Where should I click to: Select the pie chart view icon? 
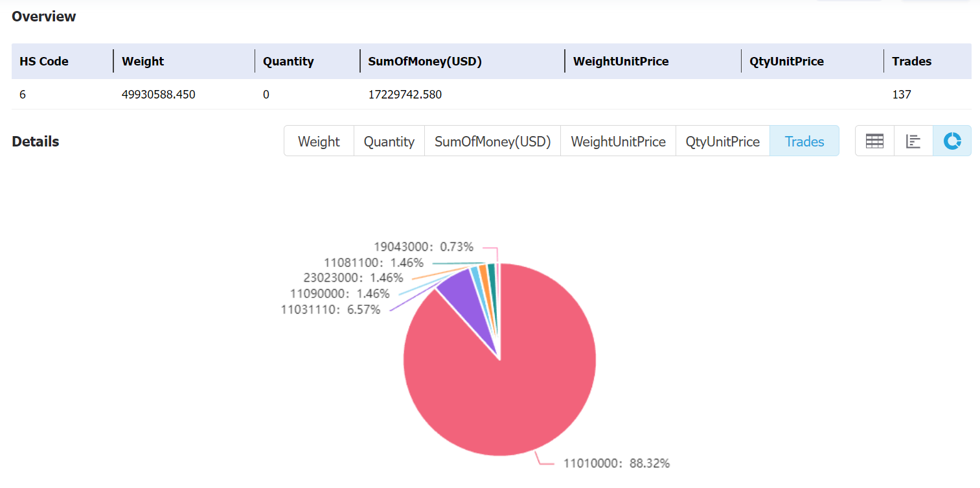pos(952,141)
